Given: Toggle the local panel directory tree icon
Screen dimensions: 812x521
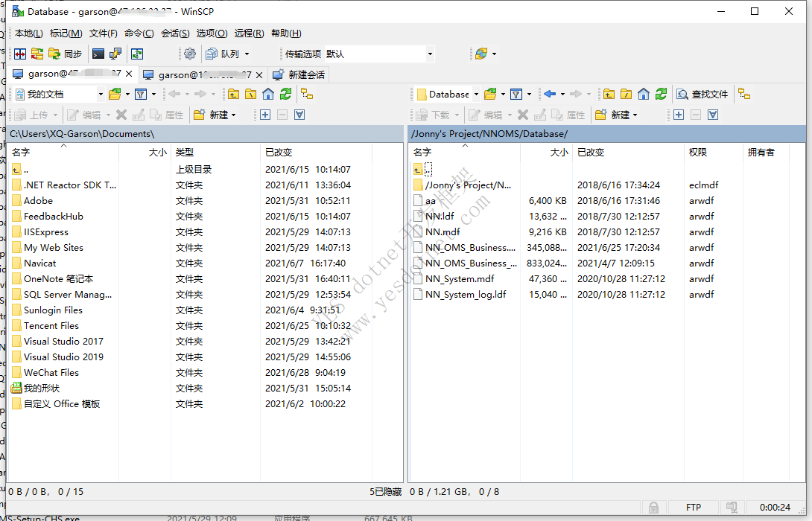Looking at the screenshot, I should point(307,95).
